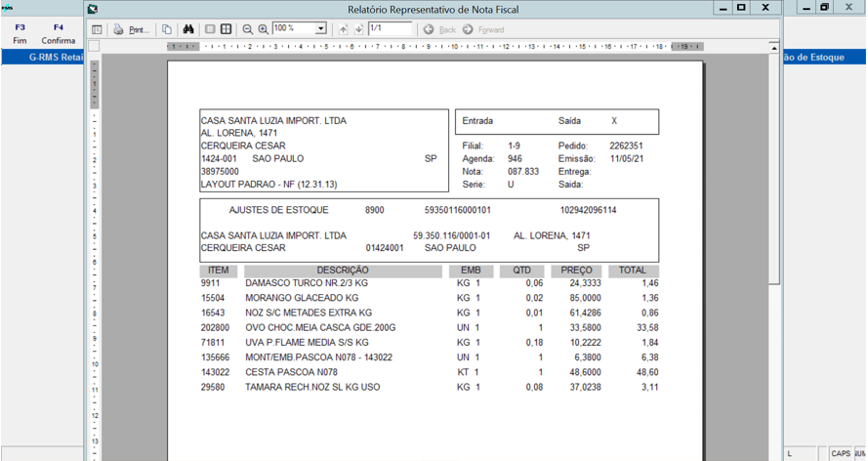Click the Emissão date 11/05/21

(627, 159)
